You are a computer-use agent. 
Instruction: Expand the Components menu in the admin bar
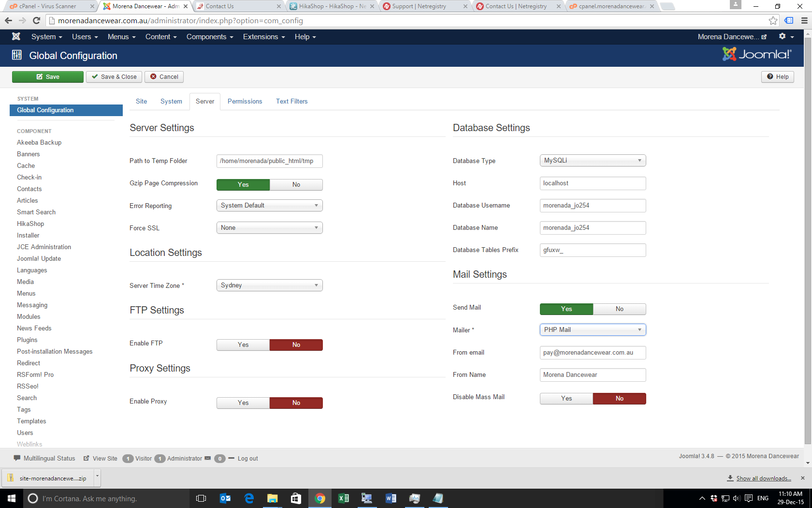click(x=210, y=37)
